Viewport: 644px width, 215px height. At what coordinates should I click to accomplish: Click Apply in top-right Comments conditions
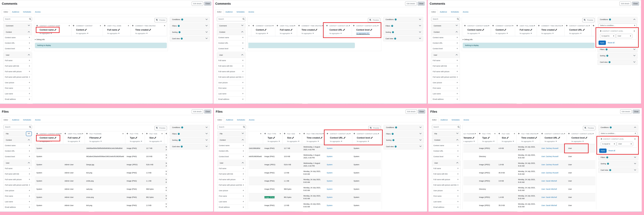(602, 43)
